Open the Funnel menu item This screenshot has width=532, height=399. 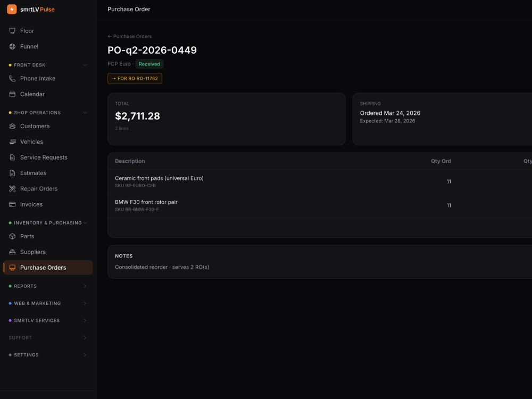pos(48,46)
